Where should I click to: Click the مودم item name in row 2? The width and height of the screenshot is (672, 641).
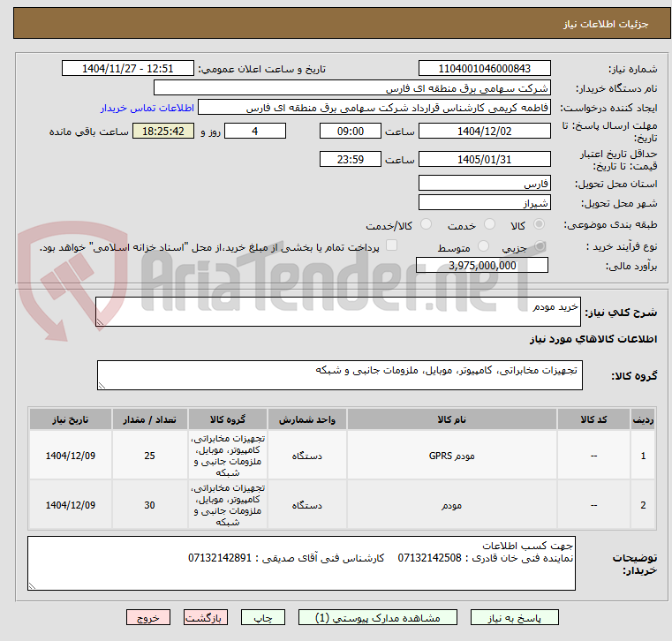tap(452, 506)
